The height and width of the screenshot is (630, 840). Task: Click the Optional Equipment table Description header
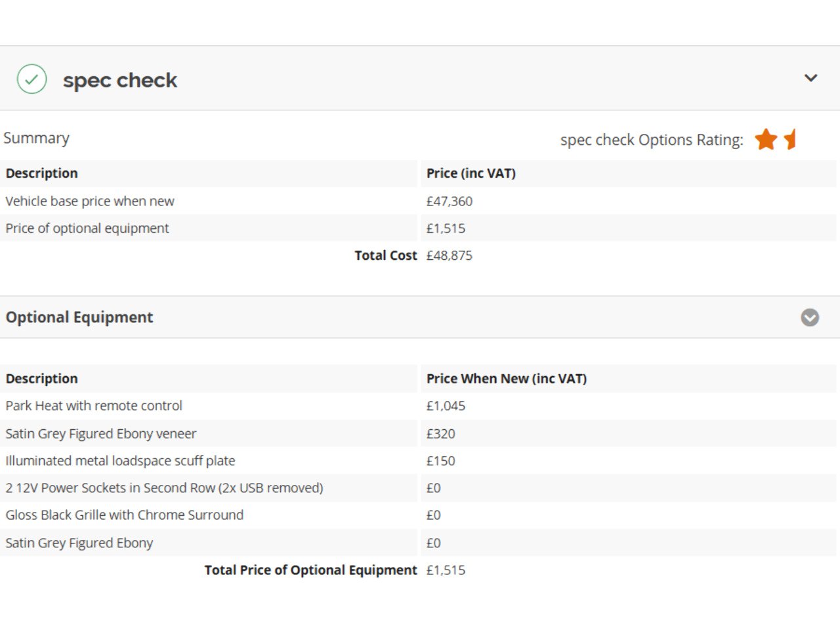(x=42, y=379)
